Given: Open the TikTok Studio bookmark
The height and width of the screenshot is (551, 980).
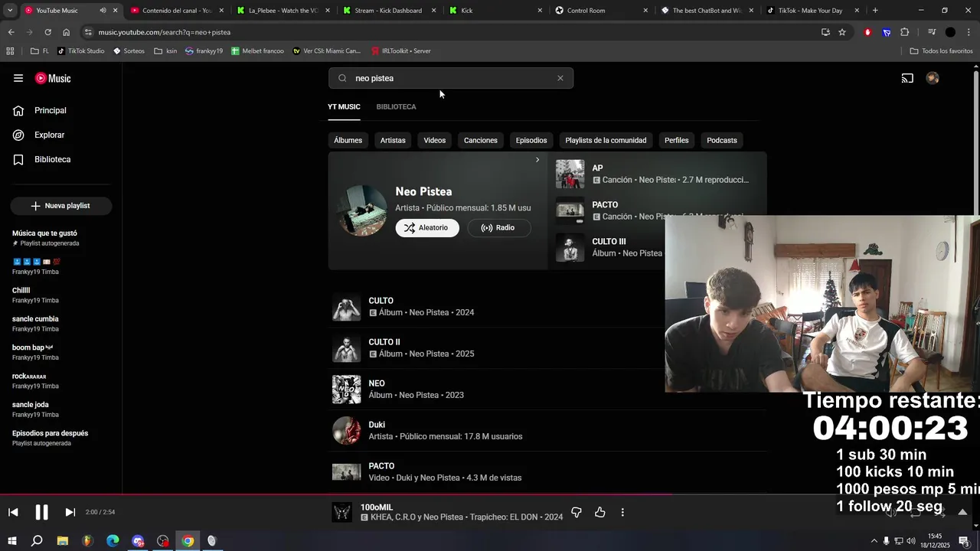Looking at the screenshot, I should pyautogui.click(x=81, y=51).
